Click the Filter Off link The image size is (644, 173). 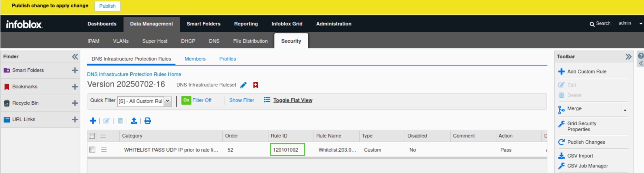202,100
